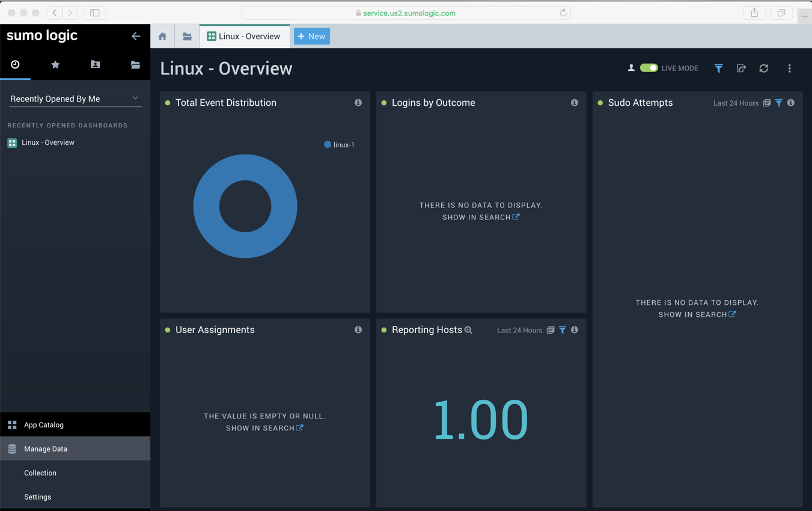Viewport: 812px width, 511px height.
Task: Click Show in Search in Logins by Outcome
Action: coord(481,217)
